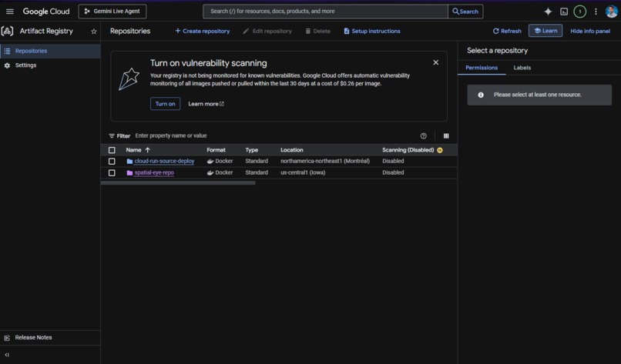Click the Google Cloud logo
621x364 pixels.
(46, 12)
